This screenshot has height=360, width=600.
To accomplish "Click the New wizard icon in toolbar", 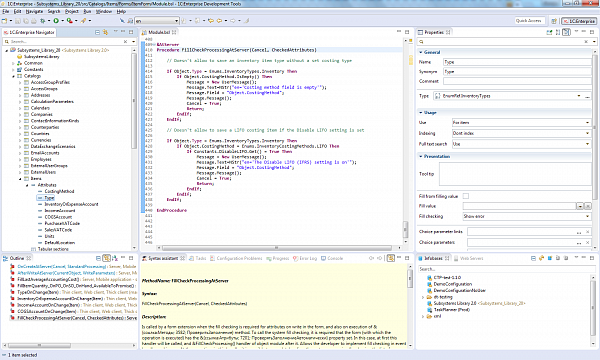I will [4, 21].
